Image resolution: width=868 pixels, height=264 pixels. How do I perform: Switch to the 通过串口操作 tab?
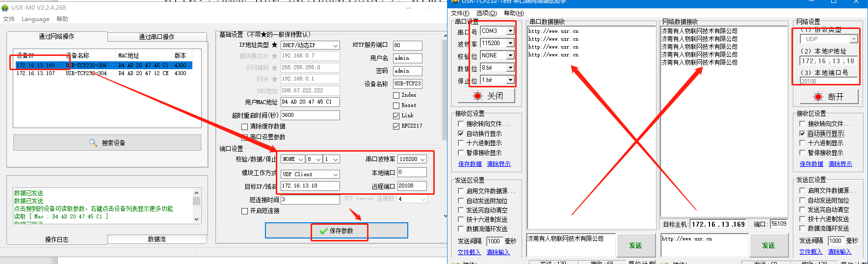(x=157, y=37)
